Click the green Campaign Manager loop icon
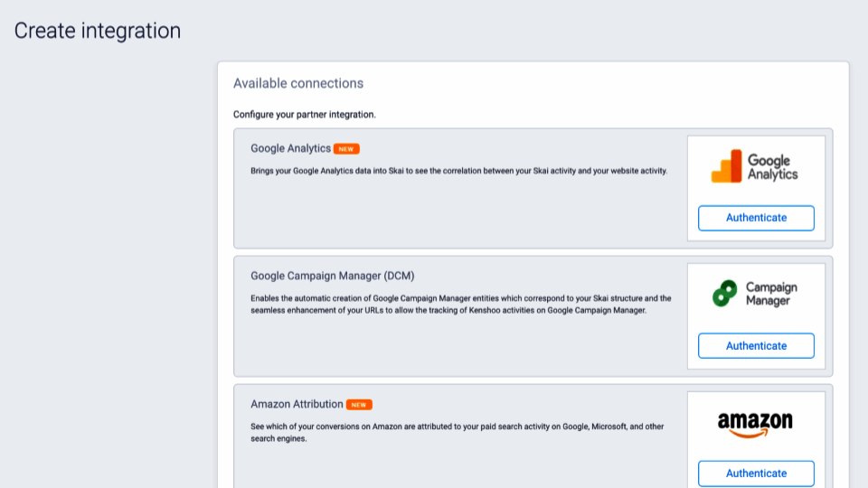The height and width of the screenshot is (488, 868). point(724,294)
